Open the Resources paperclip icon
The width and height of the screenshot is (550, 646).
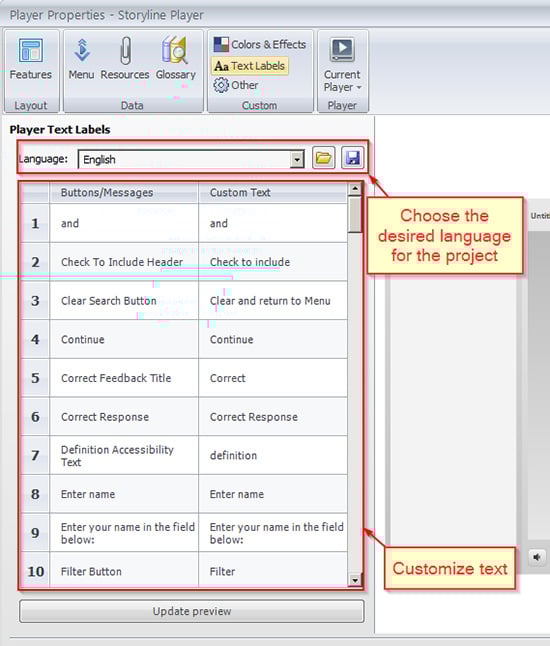tap(125, 59)
